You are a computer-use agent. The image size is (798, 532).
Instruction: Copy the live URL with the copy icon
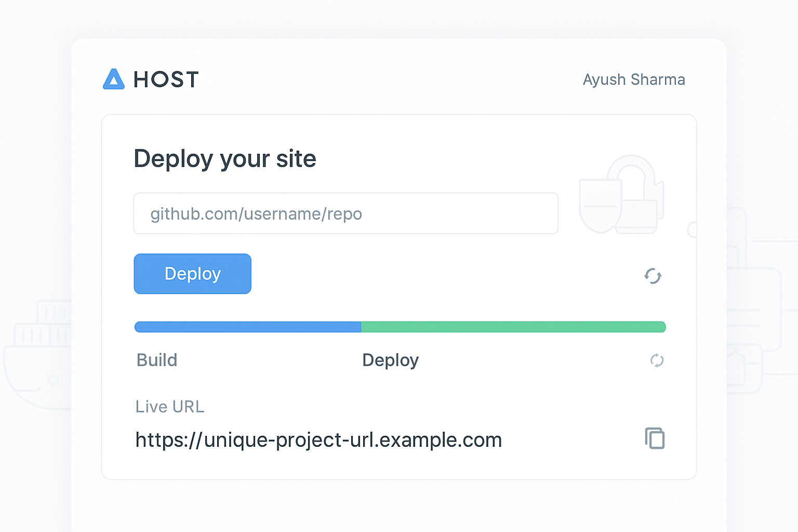[655, 438]
